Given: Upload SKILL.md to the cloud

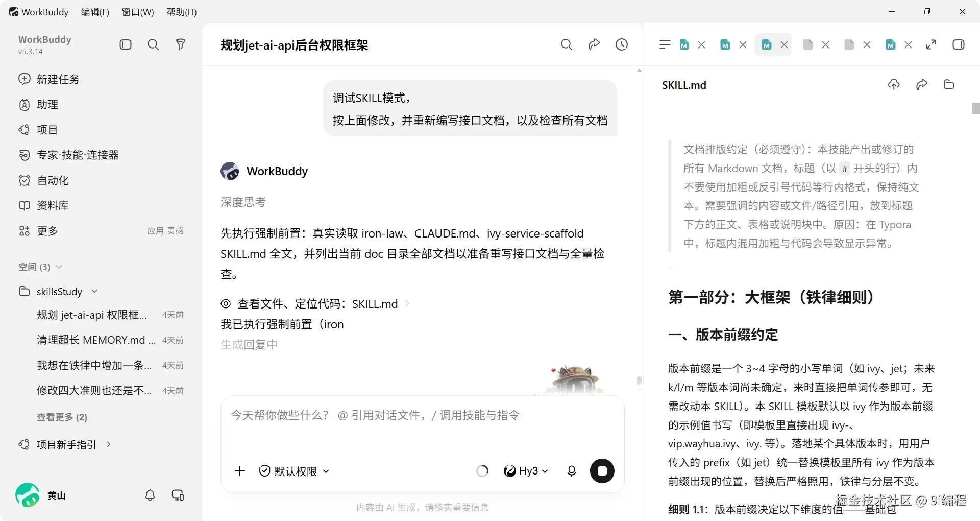Looking at the screenshot, I should pos(894,84).
